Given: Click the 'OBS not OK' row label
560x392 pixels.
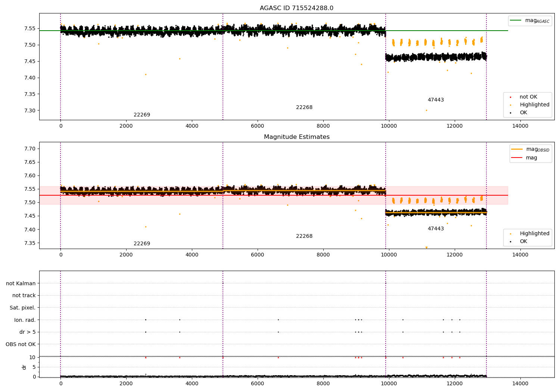Looking at the screenshot, I should (x=21, y=344).
